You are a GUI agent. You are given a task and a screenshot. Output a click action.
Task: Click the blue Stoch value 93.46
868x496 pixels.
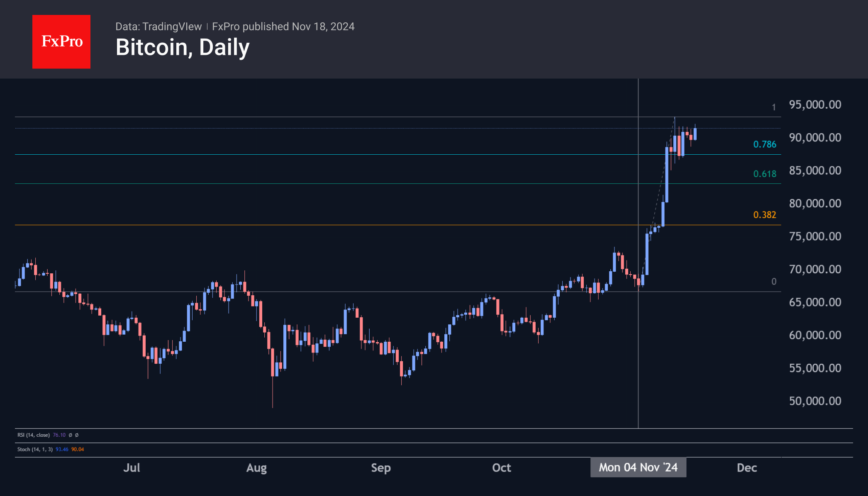tap(62, 449)
